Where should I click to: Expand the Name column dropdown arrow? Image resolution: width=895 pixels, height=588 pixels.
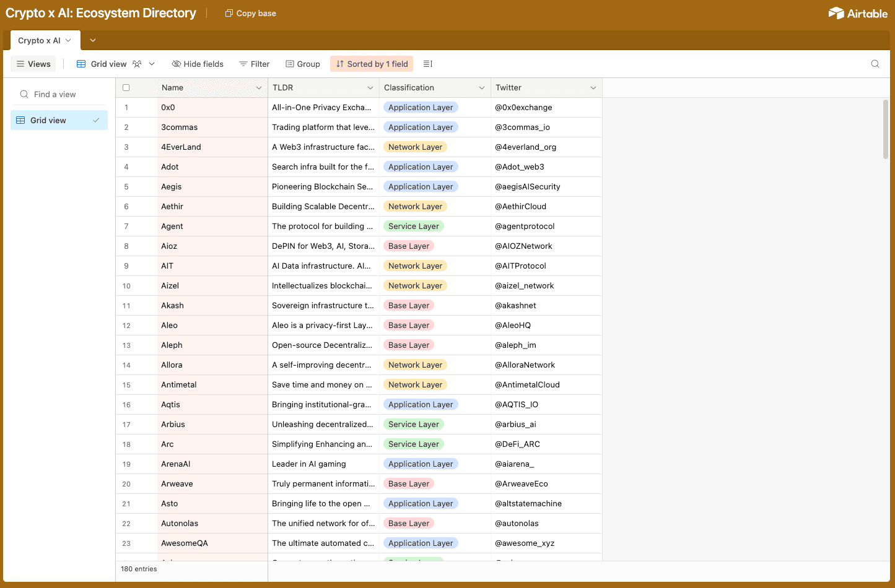[x=259, y=88]
